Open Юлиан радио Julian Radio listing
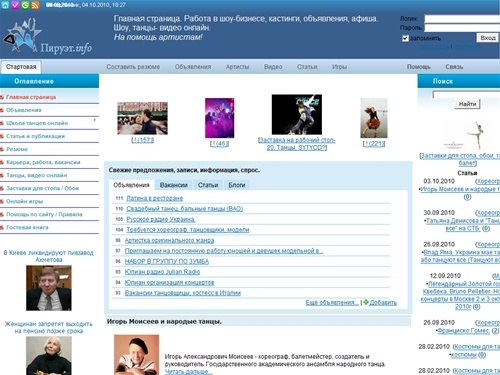Viewport: 500px width, 375px height. [x=162, y=272]
